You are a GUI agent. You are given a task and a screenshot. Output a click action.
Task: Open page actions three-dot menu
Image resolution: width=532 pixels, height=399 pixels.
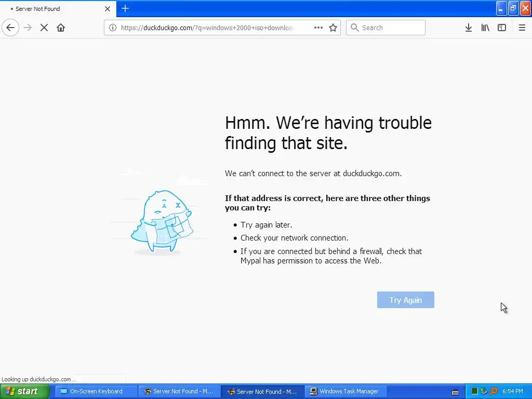318,28
